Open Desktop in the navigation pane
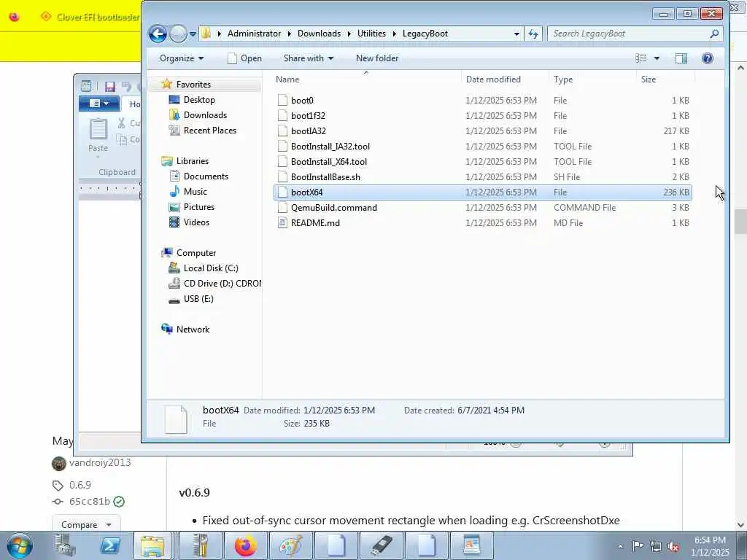747x560 pixels. click(x=199, y=99)
